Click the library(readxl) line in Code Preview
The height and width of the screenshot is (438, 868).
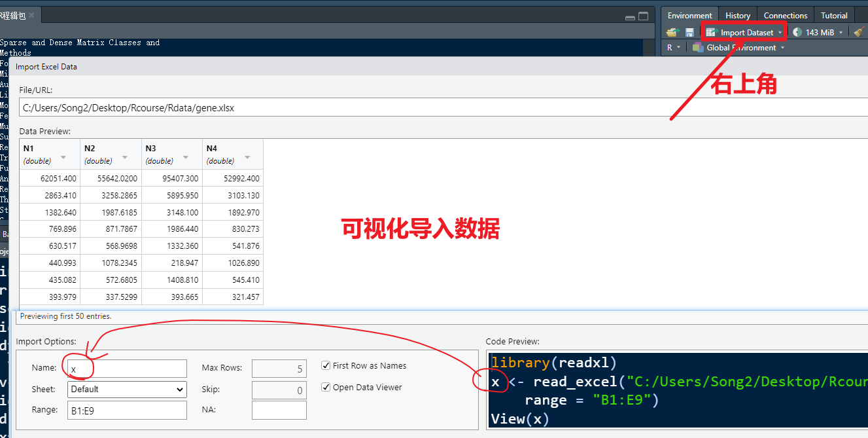(554, 363)
